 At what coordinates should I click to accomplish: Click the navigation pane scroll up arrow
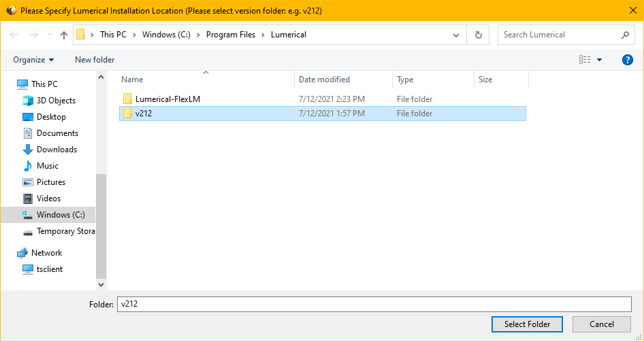point(101,77)
